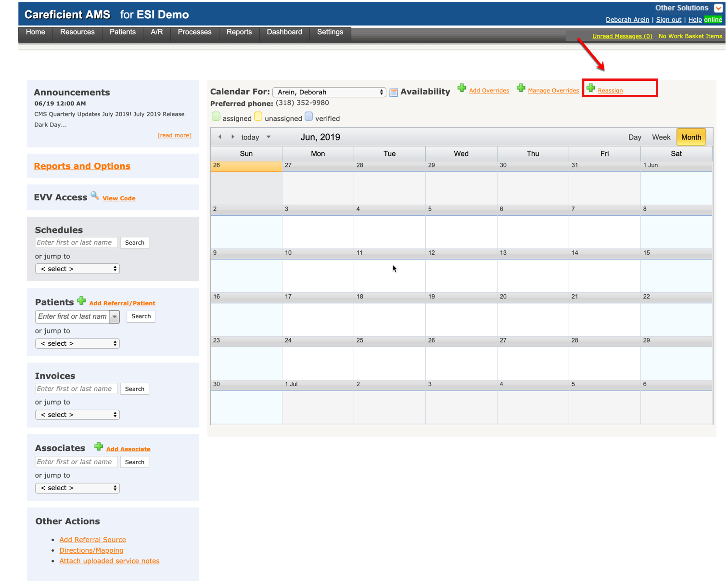Open Reports and Options link
The image size is (728, 586).
(x=82, y=166)
